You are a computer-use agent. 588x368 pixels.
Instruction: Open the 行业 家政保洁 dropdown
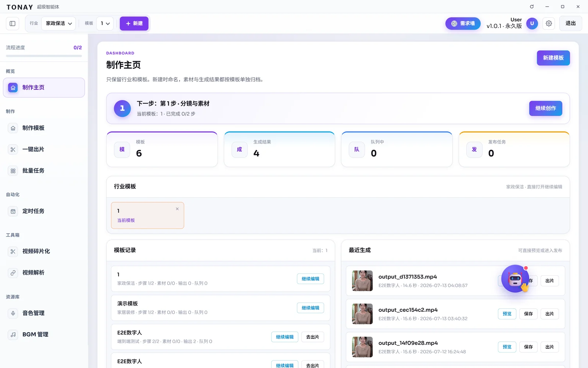click(x=59, y=24)
